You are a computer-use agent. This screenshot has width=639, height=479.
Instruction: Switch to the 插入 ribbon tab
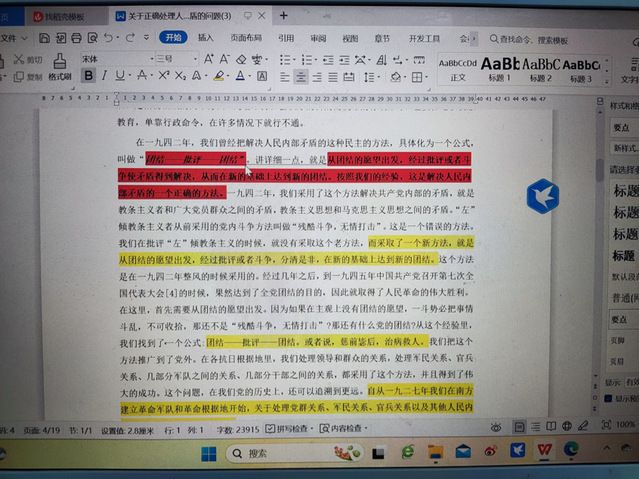click(205, 37)
